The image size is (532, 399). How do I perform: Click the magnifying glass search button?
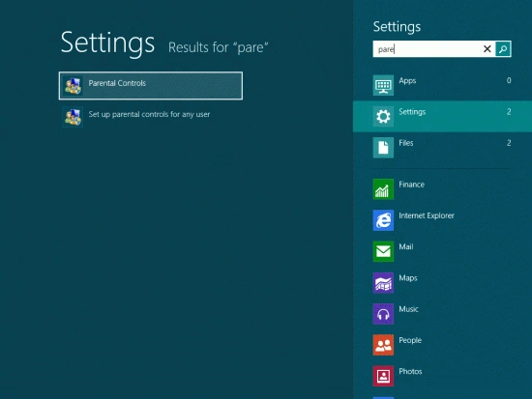point(503,49)
